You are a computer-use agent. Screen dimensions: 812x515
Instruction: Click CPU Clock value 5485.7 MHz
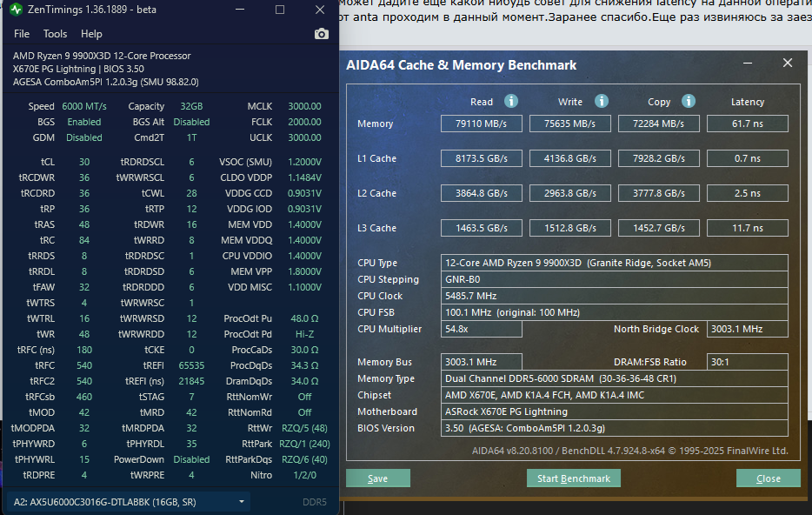click(614, 296)
